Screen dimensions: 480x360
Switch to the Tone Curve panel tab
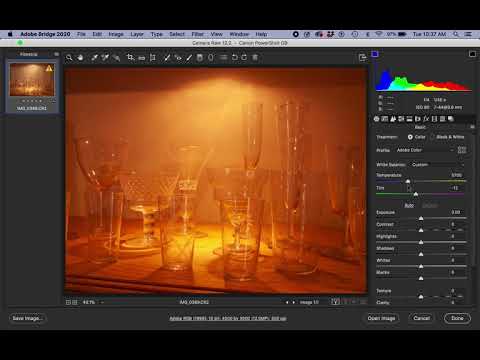(385, 119)
